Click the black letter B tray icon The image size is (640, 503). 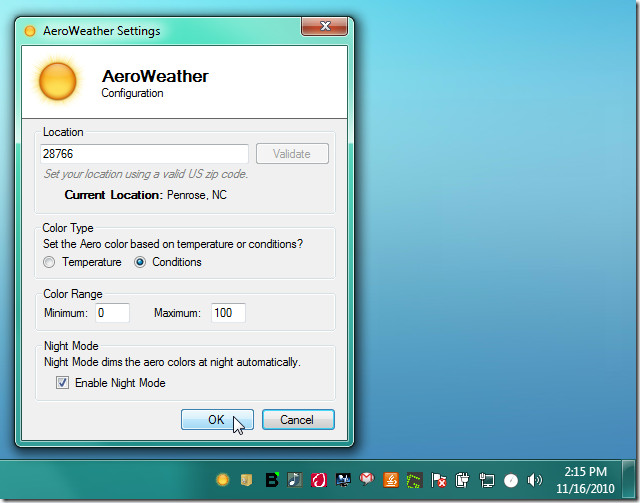[271, 480]
